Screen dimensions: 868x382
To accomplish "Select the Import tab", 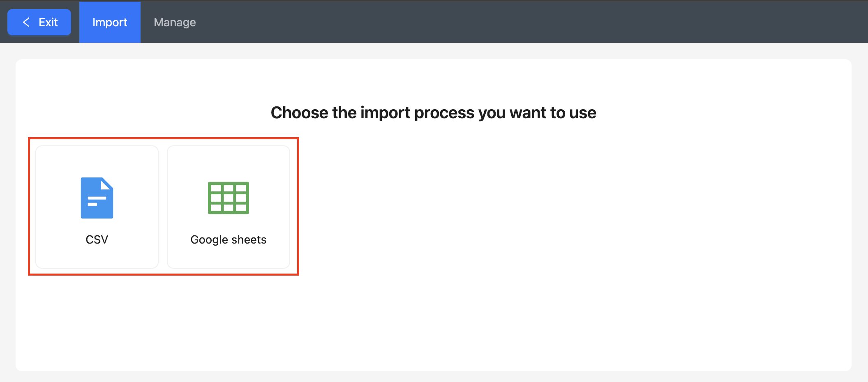I will [x=110, y=22].
